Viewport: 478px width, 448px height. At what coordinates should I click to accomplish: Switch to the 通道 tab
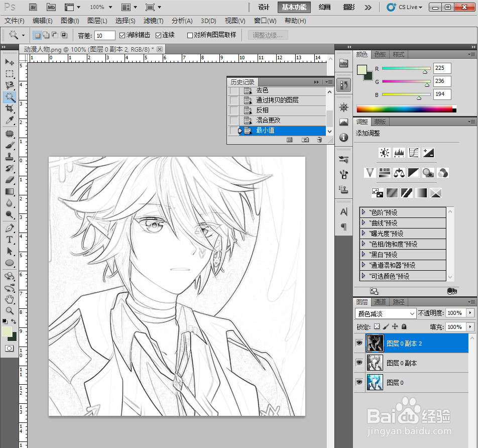click(x=380, y=302)
